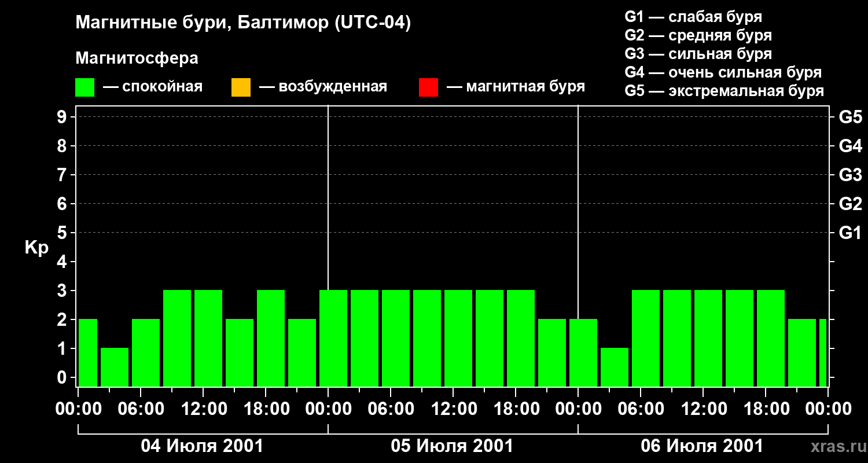Viewport: 868px width, 463px height.
Task: Click the '12:00' time label for 05 Июля
Action: point(453,409)
